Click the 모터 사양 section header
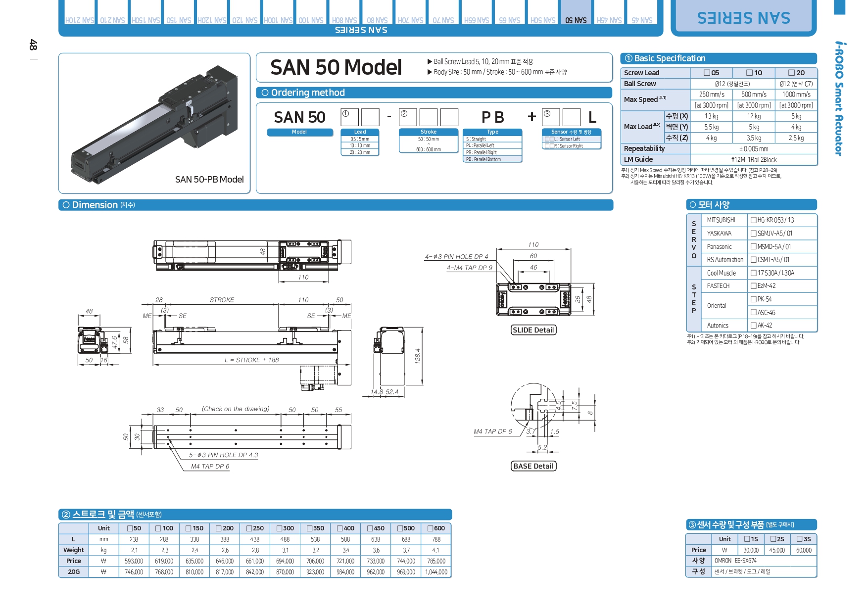This screenshot has width=868, height=614. (752, 205)
